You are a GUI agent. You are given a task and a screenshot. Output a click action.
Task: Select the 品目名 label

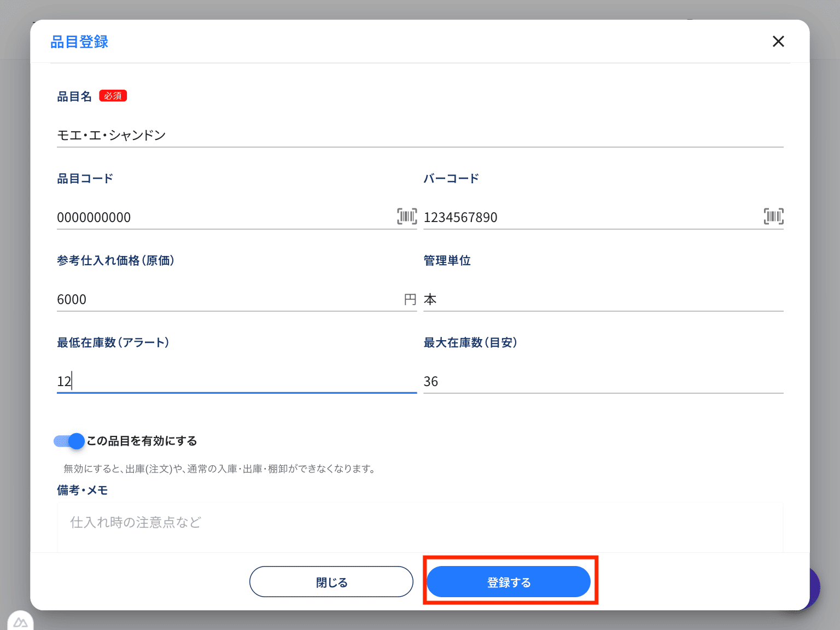click(74, 96)
